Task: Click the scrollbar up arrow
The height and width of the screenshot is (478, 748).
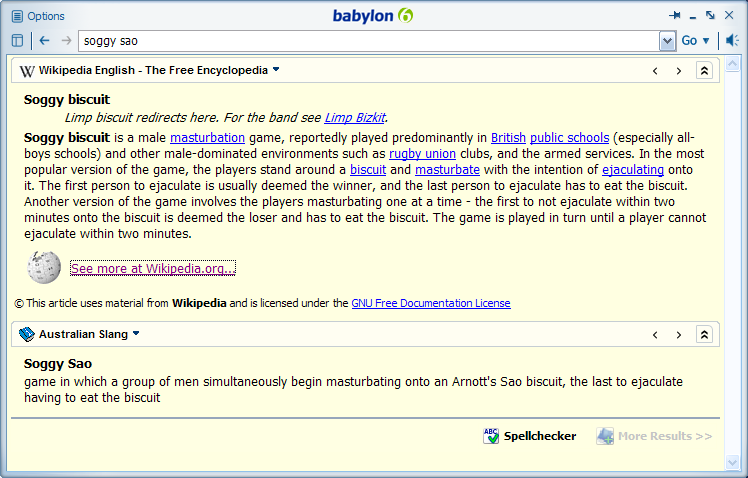Action: [x=732, y=63]
